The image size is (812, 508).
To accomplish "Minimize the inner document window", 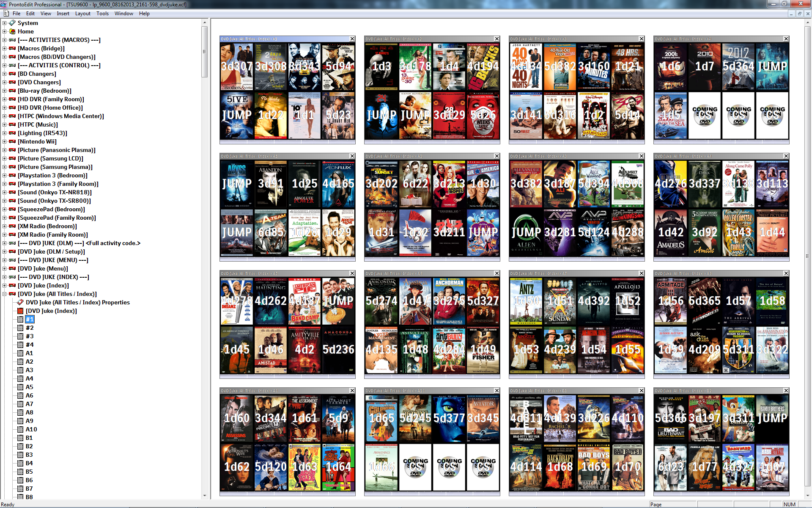I will coord(791,14).
